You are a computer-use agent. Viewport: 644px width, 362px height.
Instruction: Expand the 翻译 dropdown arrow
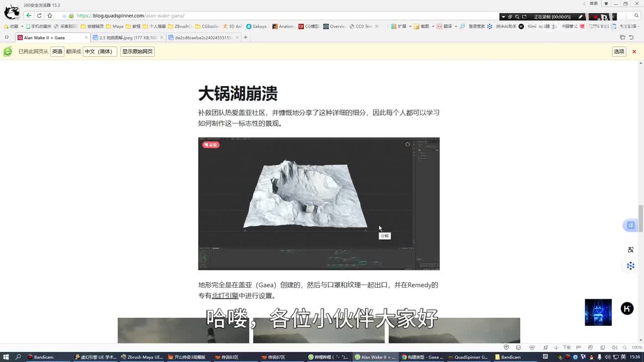point(455,26)
